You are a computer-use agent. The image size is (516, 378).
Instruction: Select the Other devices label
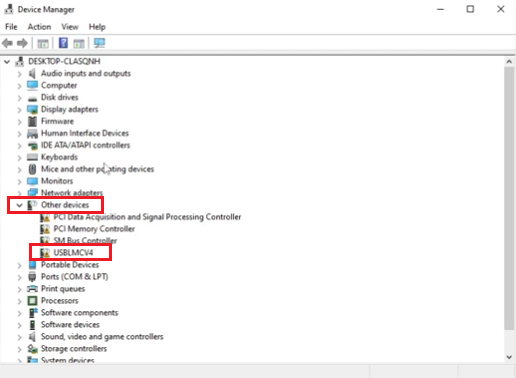[65, 205]
